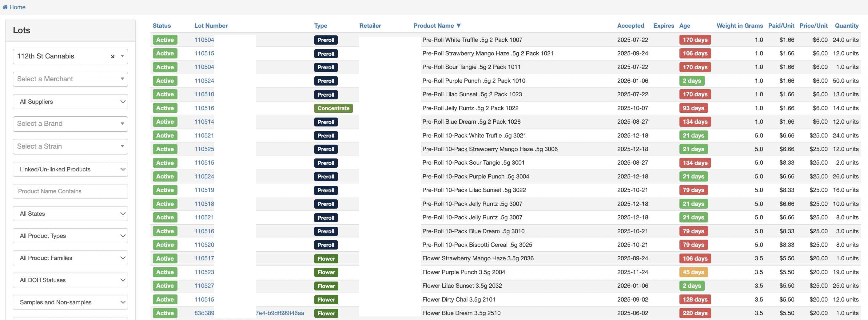Image resolution: width=868 pixels, height=320 pixels.
Task: Sort table by Age column
Action: pos(684,26)
